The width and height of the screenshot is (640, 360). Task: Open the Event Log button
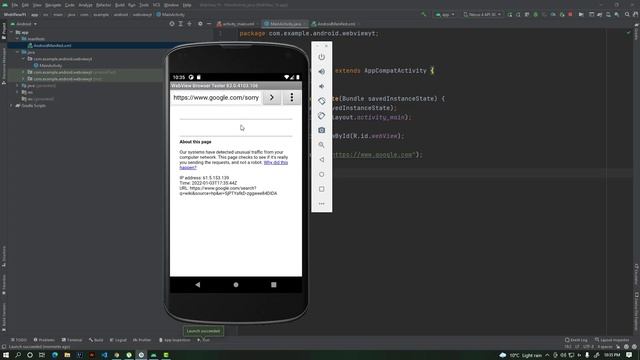click(x=576, y=340)
